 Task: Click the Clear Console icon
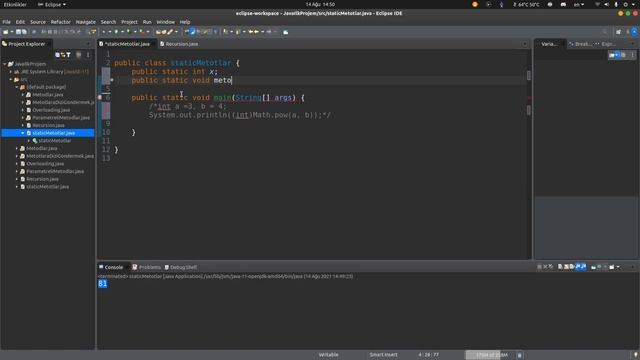(x=560, y=267)
